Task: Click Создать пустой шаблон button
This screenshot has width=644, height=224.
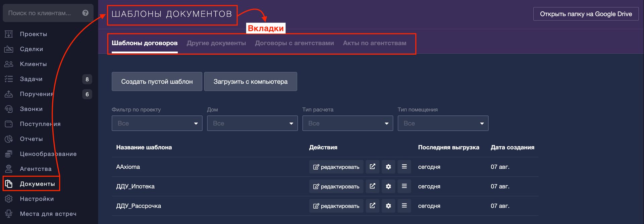Action: pyautogui.click(x=157, y=81)
